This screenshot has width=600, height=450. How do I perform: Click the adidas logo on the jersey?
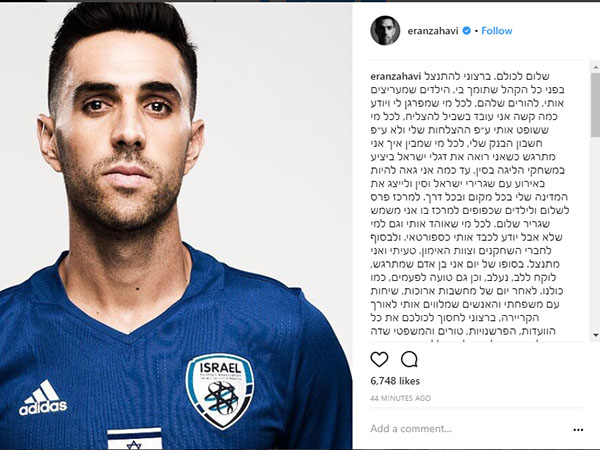[43, 398]
